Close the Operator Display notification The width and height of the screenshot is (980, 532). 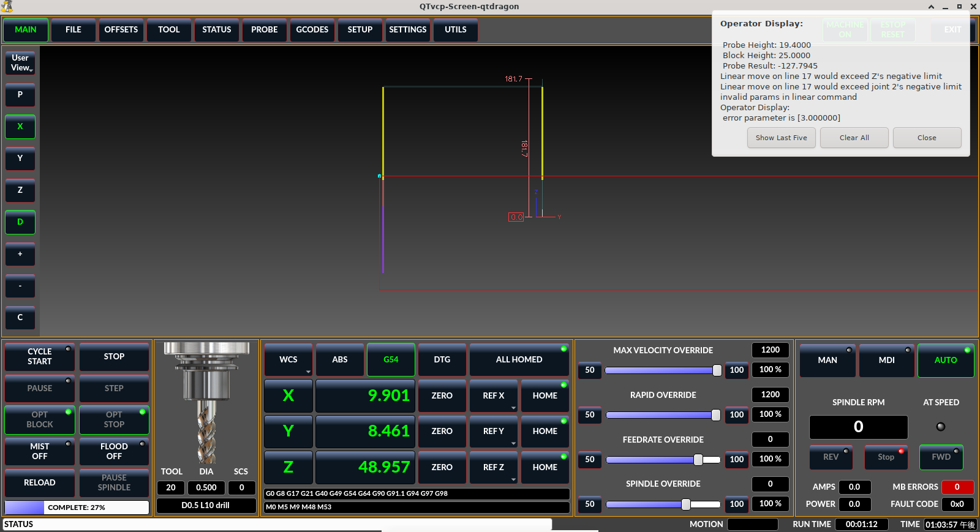click(x=927, y=138)
